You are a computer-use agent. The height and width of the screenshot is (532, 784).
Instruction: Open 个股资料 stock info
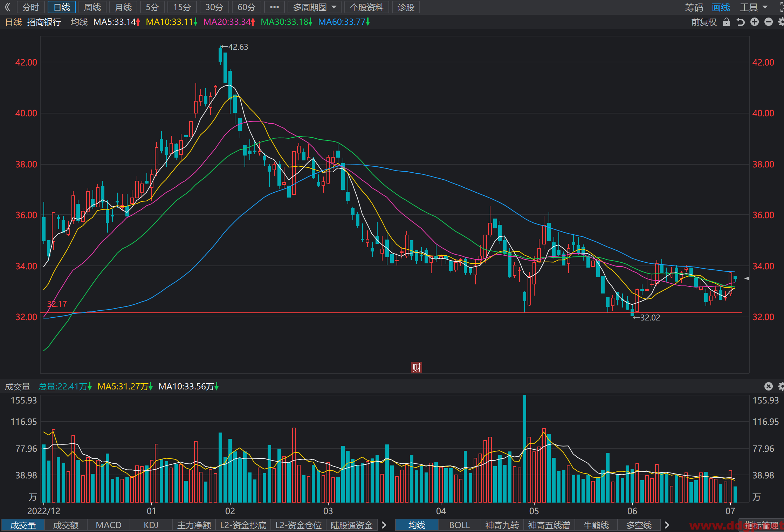pyautogui.click(x=366, y=7)
